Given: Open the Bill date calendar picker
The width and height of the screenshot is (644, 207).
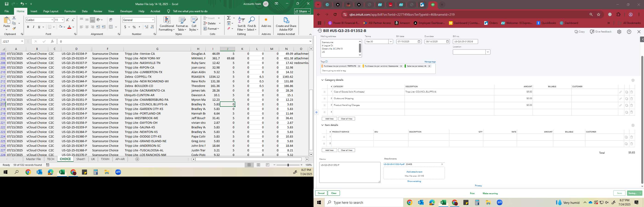Looking at the screenshot, I should [419, 42].
